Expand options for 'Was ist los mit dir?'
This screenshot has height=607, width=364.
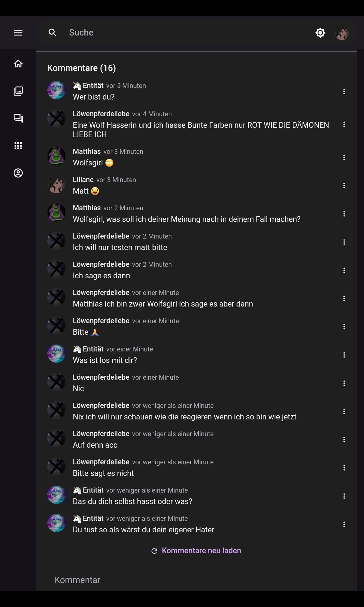click(344, 355)
